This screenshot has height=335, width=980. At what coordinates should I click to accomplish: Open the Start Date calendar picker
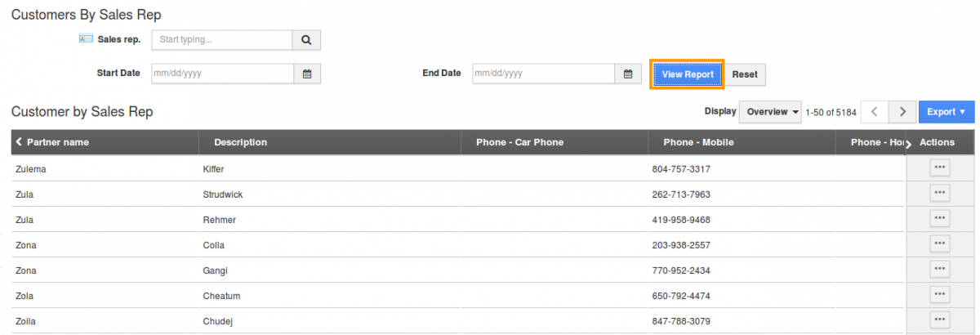point(307,74)
